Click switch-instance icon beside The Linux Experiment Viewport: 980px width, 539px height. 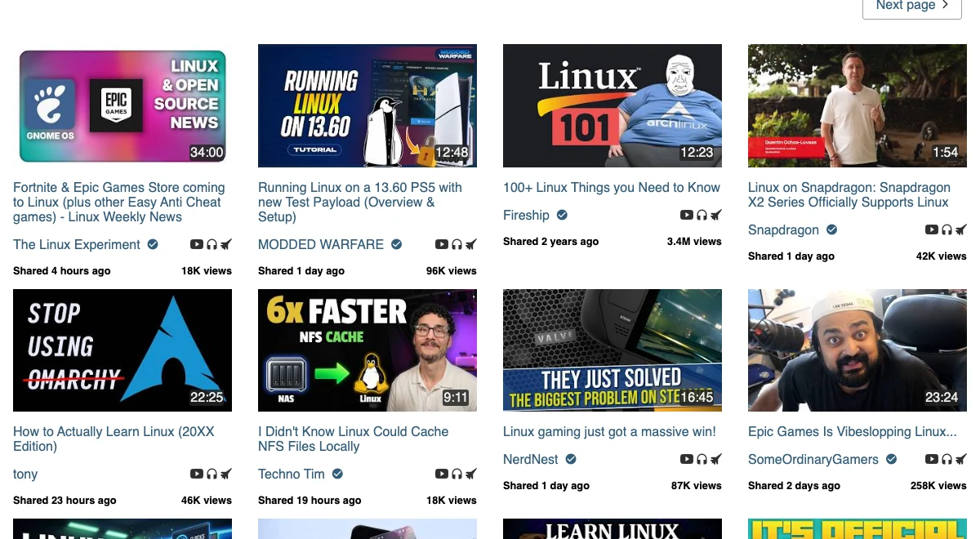click(x=226, y=244)
